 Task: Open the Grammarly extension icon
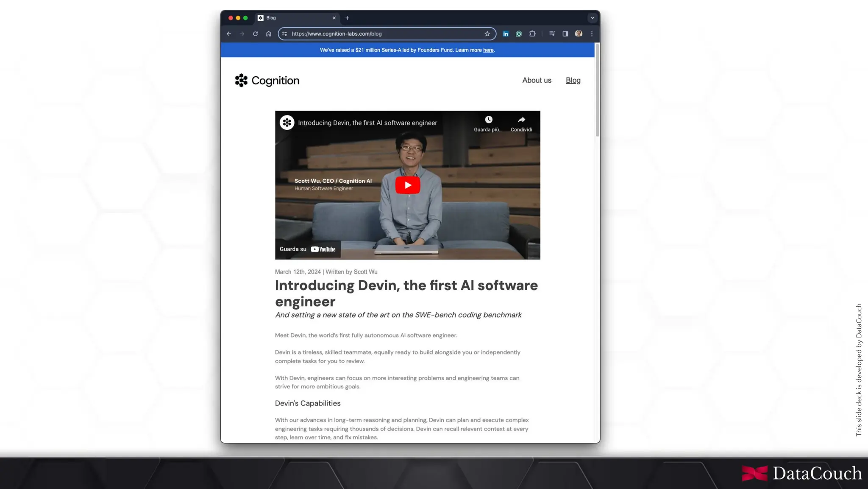(519, 34)
